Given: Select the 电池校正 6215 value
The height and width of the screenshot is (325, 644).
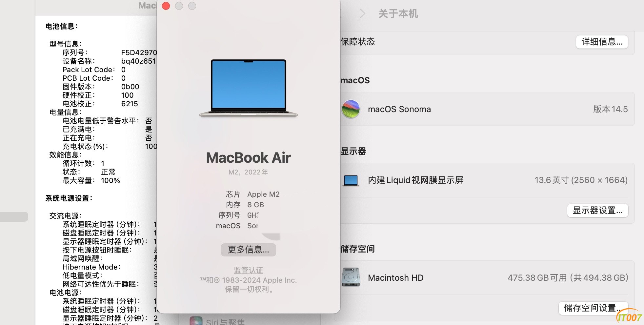Looking at the screenshot, I should point(130,104).
